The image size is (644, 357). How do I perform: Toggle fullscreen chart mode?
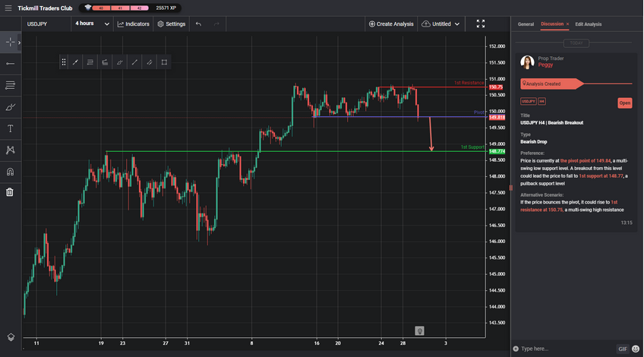tap(481, 24)
